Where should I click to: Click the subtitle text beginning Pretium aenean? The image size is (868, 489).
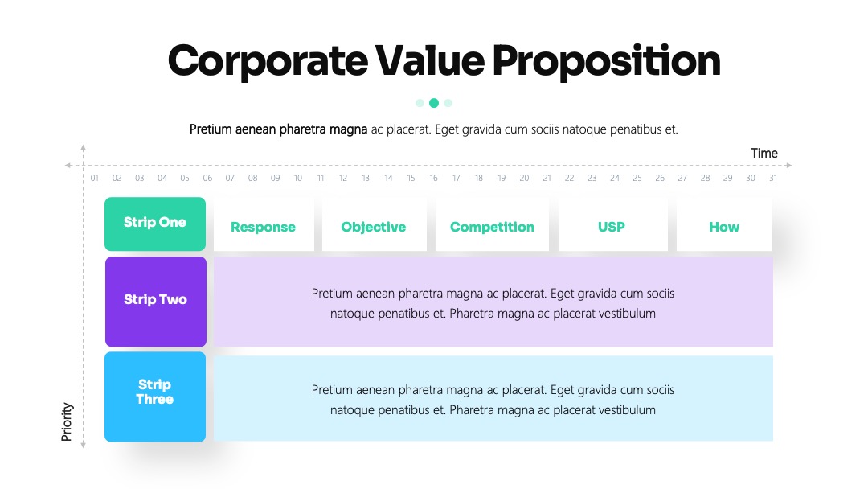click(433, 129)
